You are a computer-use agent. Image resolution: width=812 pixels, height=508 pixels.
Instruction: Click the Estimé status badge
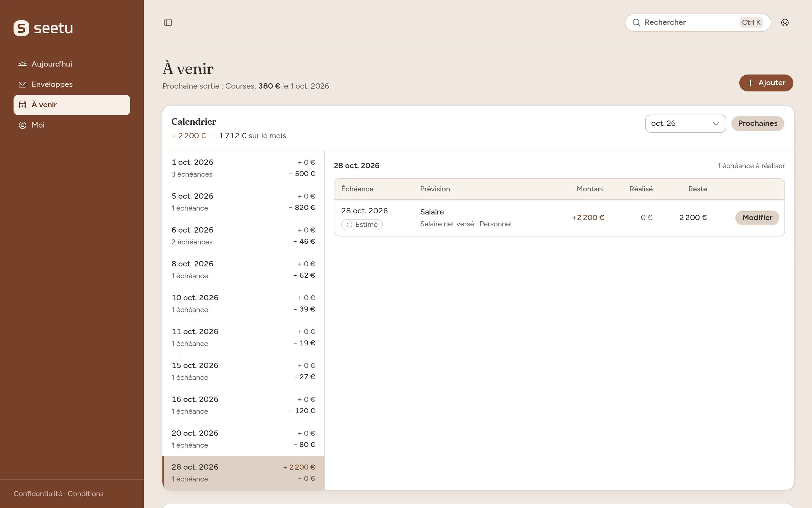click(362, 225)
